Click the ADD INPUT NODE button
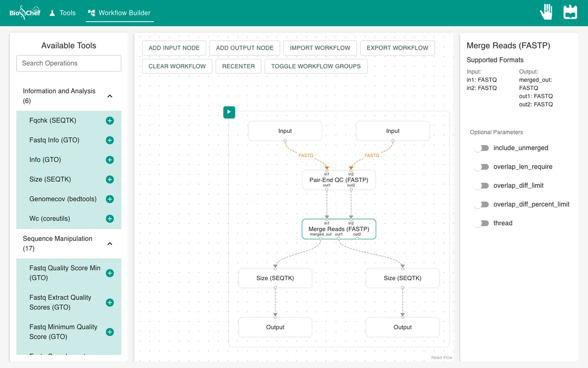The height and width of the screenshot is (368, 588). [x=174, y=48]
